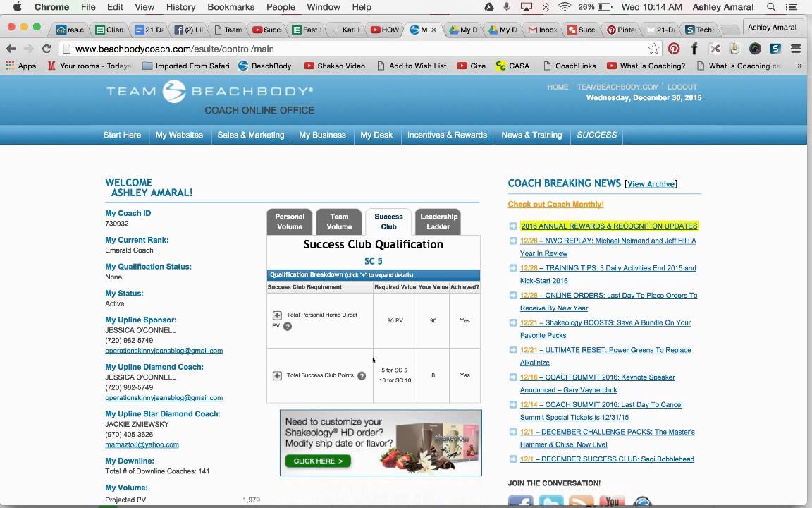The width and height of the screenshot is (812, 508).
Task: Open the Wi-Fi status menu
Action: pos(565,7)
